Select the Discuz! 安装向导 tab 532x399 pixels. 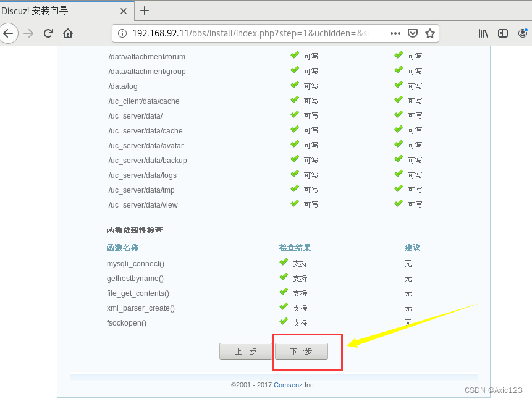(x=67, y=11)
